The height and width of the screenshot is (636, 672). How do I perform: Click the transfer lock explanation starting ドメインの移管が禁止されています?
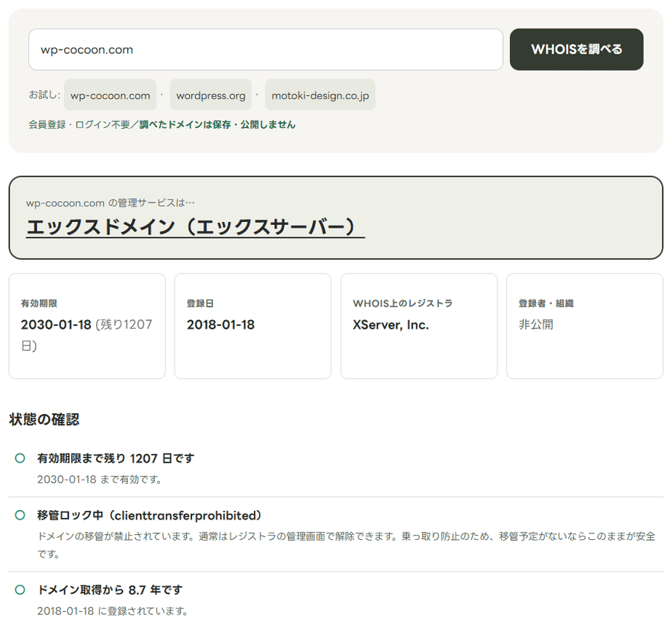click(346, 545)
